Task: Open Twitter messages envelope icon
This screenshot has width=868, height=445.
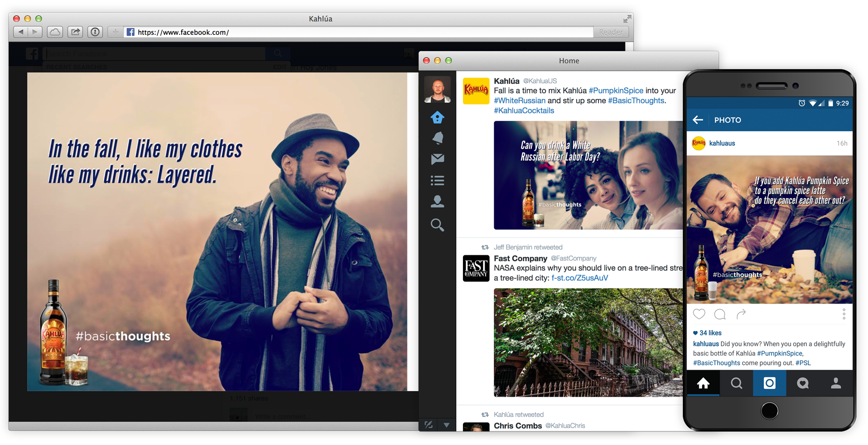Action: 437,159
